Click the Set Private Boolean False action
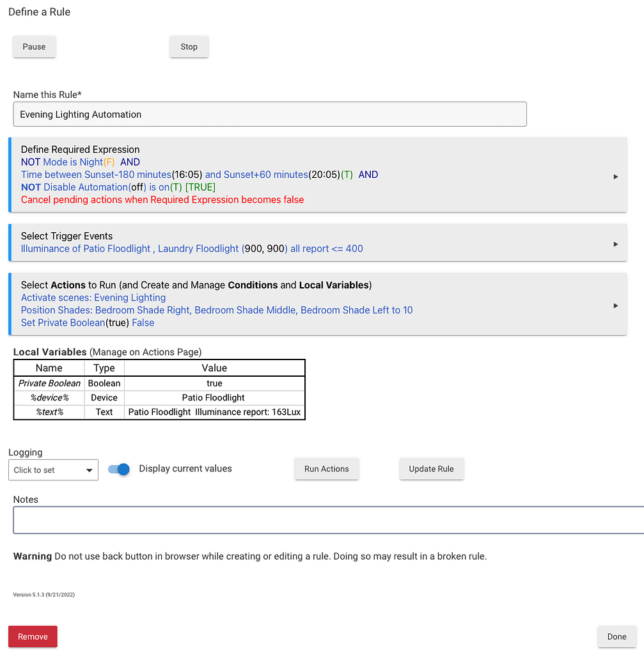 click(x=88, y=323)
